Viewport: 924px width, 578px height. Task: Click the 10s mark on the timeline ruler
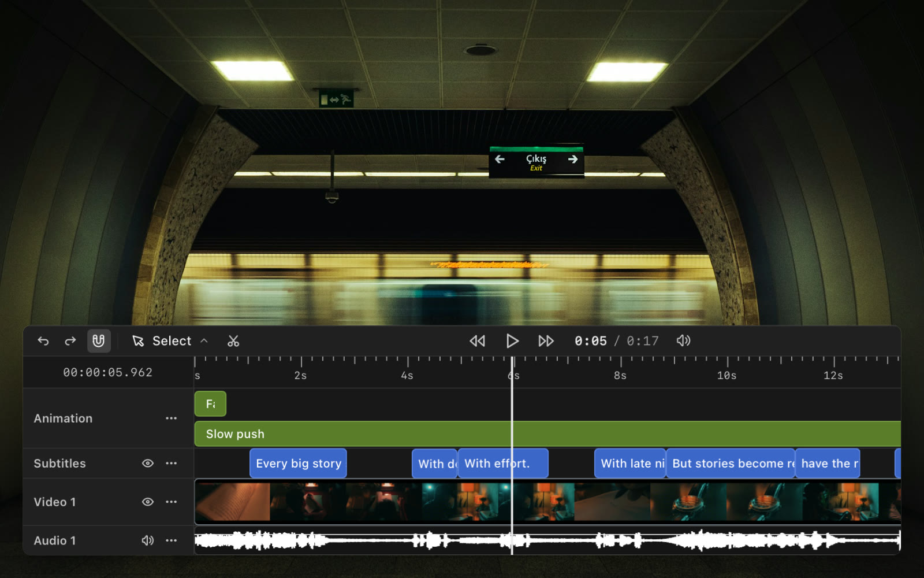pyautogui.click(x=726, y=376)
